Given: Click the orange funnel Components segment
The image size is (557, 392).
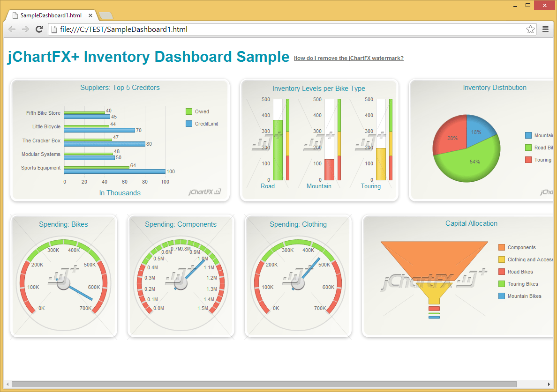Looking at the screenshot, I should click(x=434, y=259).
